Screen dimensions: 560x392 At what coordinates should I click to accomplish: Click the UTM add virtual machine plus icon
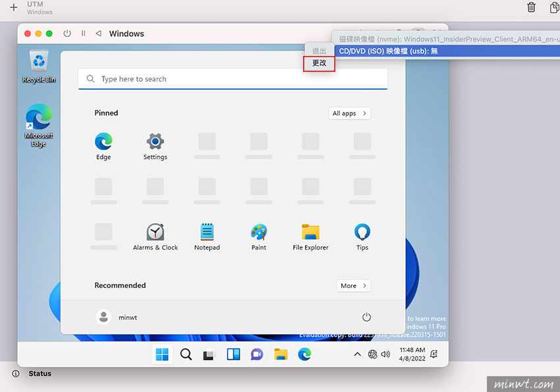coord(14,7)
